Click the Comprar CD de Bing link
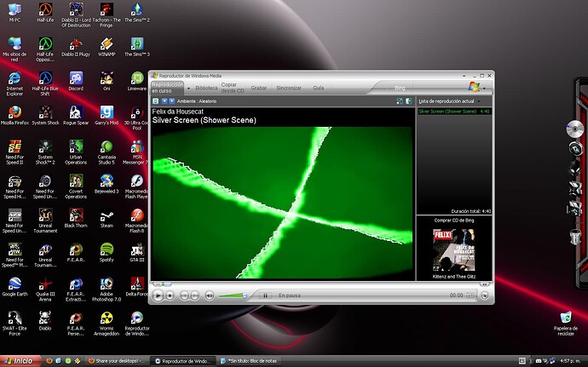 point(453,221)
